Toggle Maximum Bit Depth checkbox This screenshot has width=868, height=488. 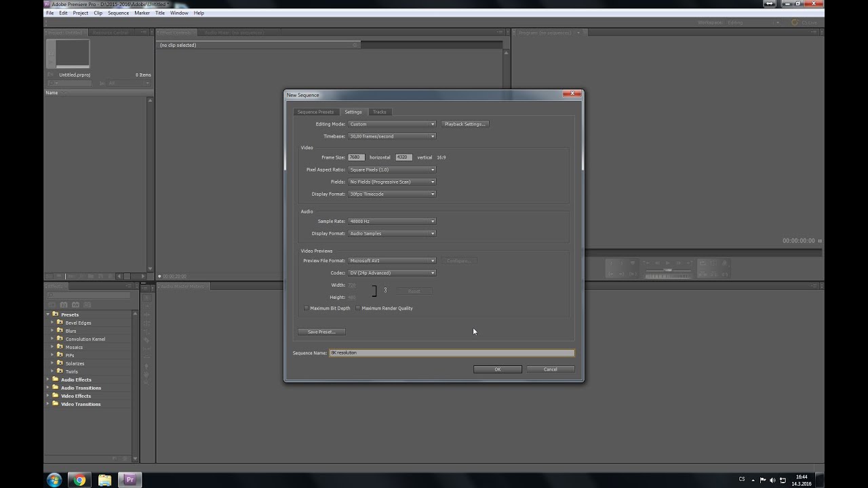[306, 308]
